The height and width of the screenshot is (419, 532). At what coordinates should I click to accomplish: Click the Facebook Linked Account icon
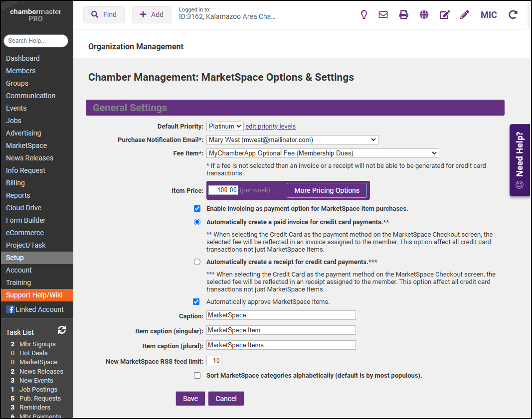click(x=10, y=309)
